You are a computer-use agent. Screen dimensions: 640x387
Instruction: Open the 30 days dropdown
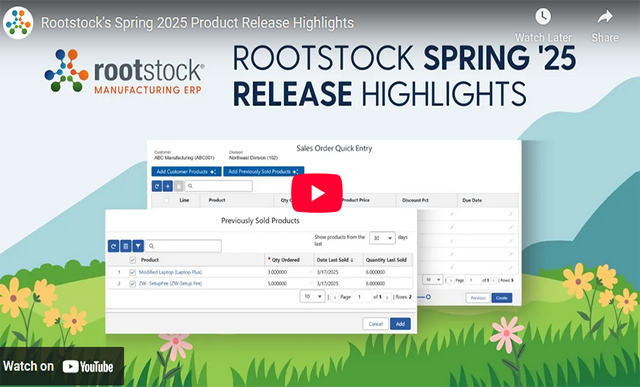pos(382,238)
